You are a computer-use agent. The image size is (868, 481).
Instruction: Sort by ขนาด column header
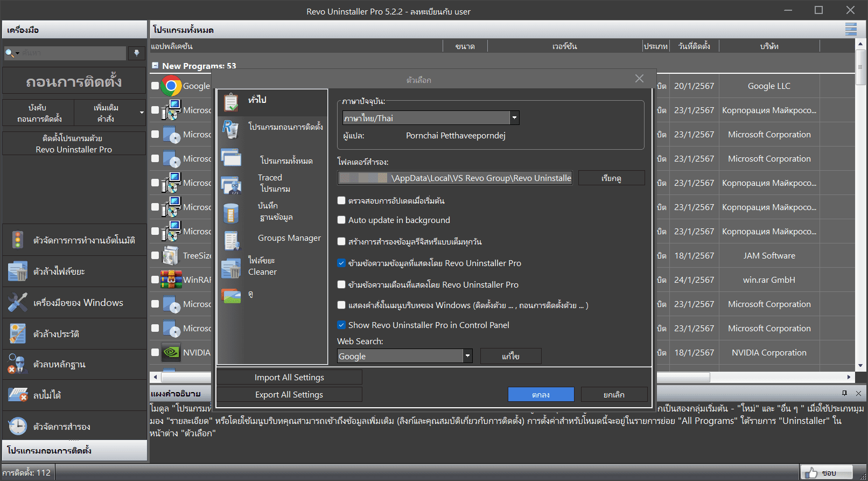465,46
